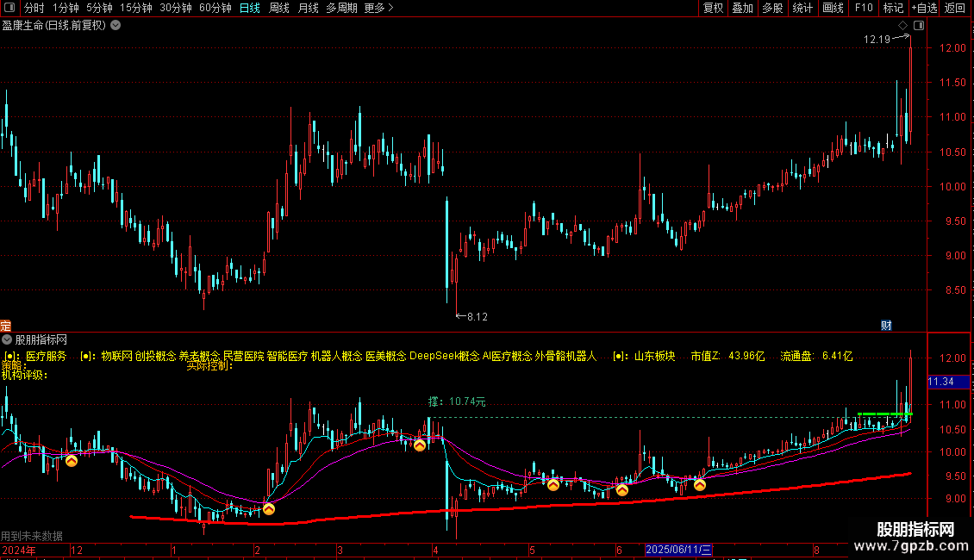The width and height of the screenshot is (974, 560).
Task: Click the 机器人概念 label
Action: [337, 356]
